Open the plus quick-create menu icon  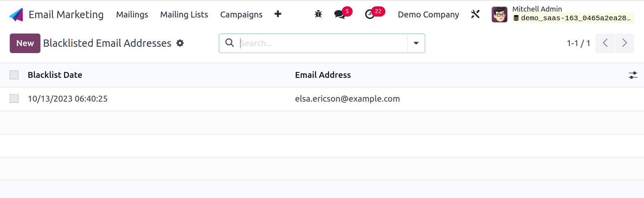(x=278, y=14)
